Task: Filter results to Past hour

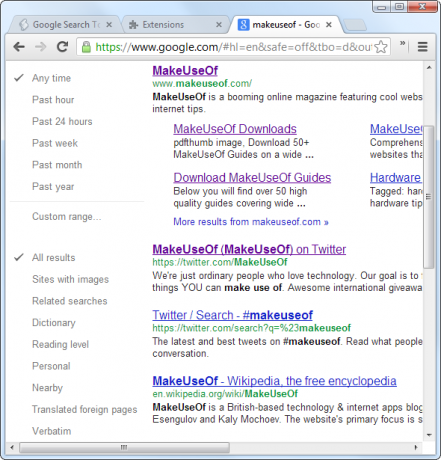Action: pos(53,100)
